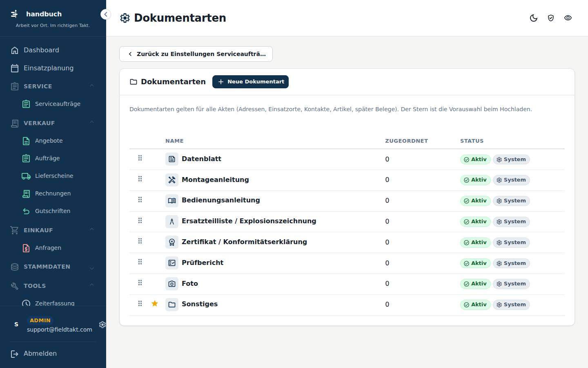588x368 pixels.
Task: Click the gold star on Sonstiges row
Action: click(x=155, y=303)
